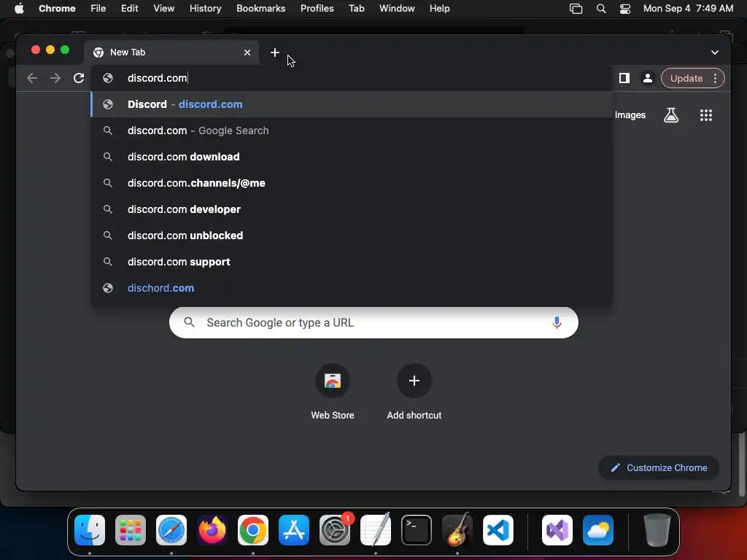Open Firefox from the Dock
747x560 pixels.
212,530
